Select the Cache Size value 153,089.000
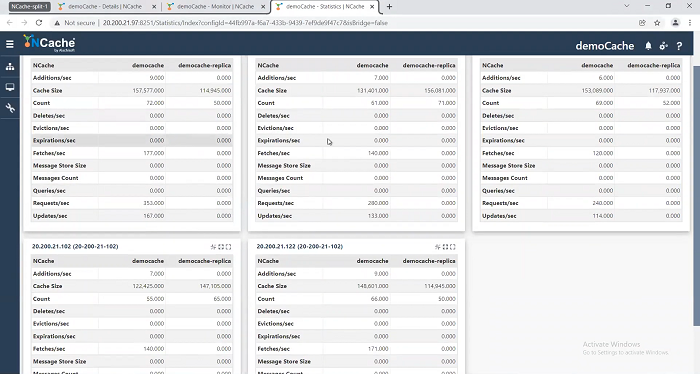The width and height of the screenshot is (700, 374). [597, 91]
